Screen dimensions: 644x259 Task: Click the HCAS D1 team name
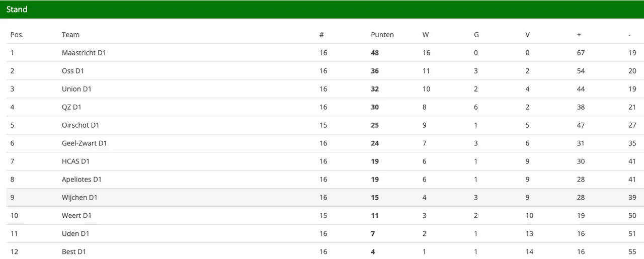tap(75, 161)
